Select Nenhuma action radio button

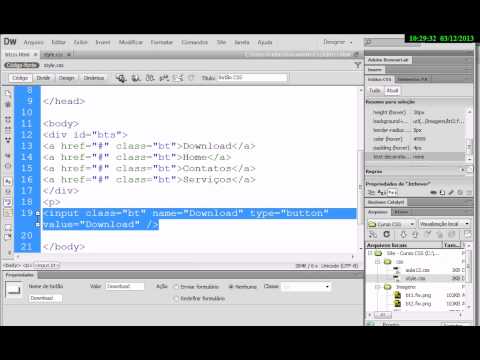[231, 287]
